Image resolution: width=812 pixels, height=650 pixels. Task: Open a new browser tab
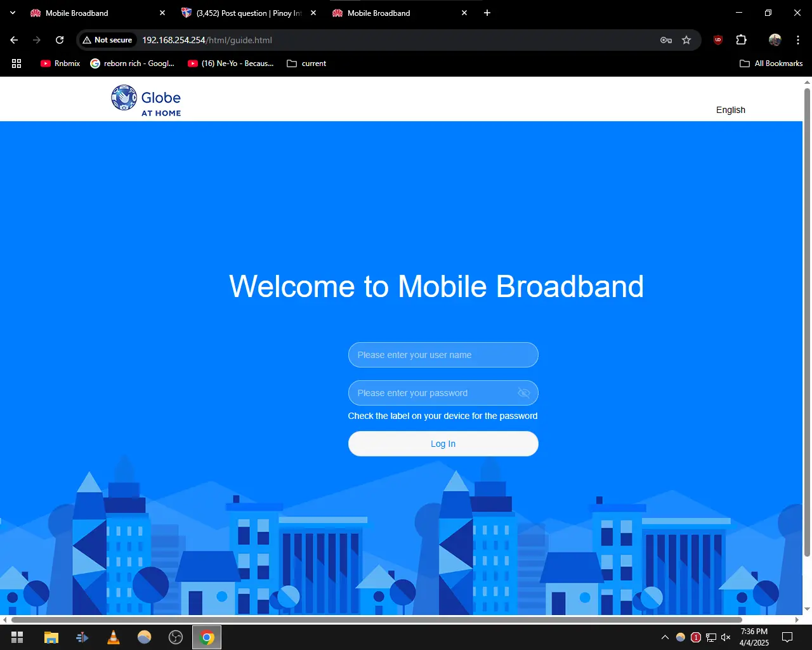tap(487, 13)
